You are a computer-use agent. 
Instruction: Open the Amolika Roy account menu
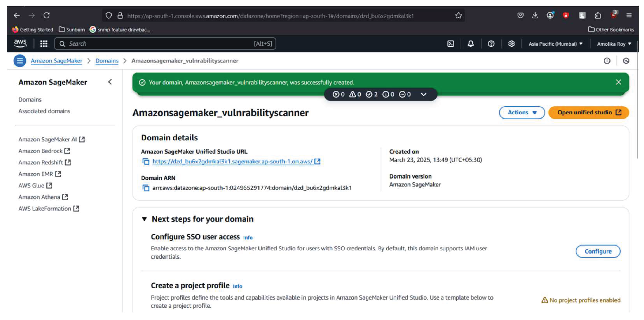tap(614, 44)
